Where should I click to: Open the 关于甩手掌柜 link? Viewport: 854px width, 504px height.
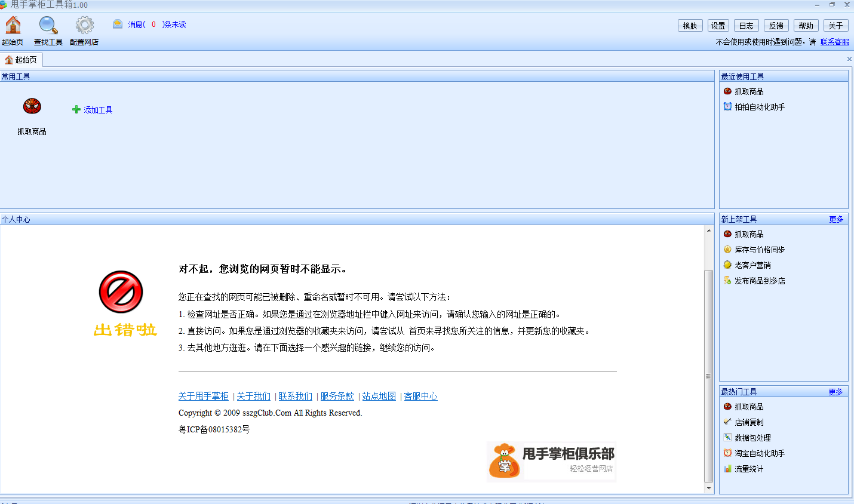pyautogui.click(x=203, y=396)
